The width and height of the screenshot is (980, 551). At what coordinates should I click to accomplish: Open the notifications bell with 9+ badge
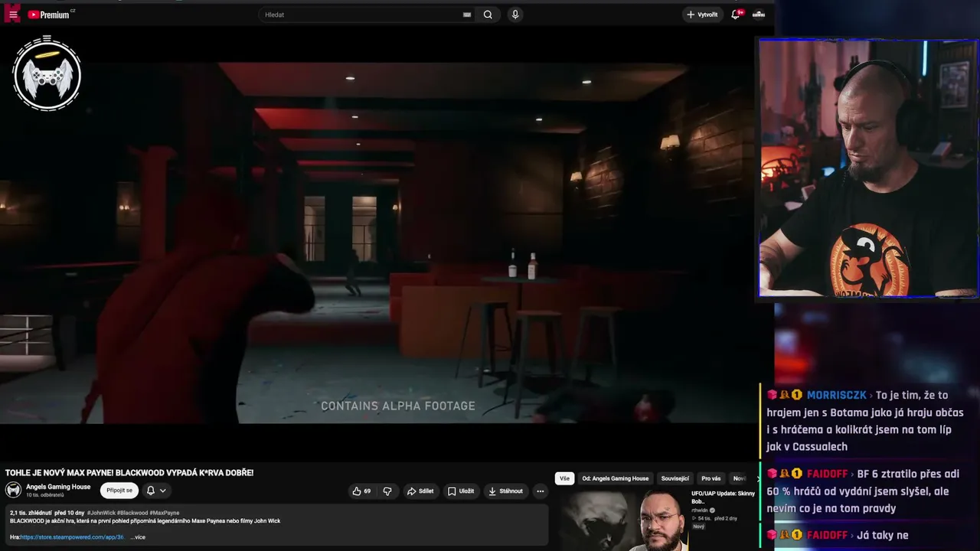pos(737,14)
